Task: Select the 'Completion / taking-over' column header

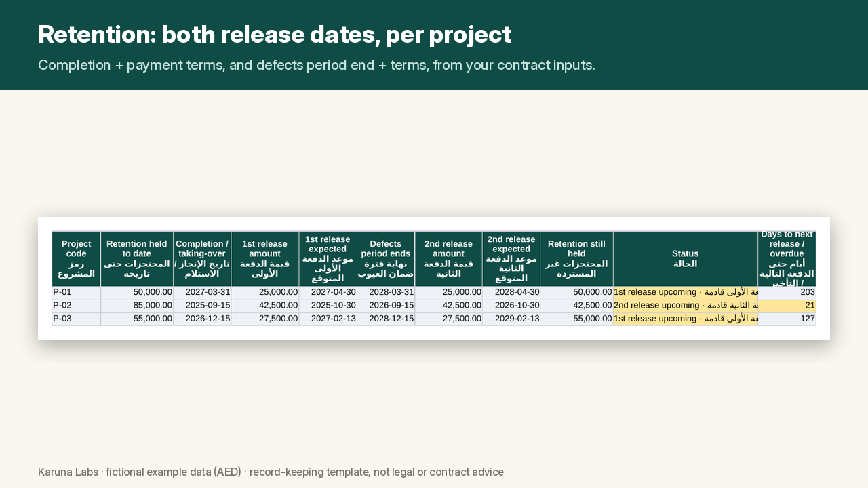Action: pyautogui.click(x=202, y=259)
